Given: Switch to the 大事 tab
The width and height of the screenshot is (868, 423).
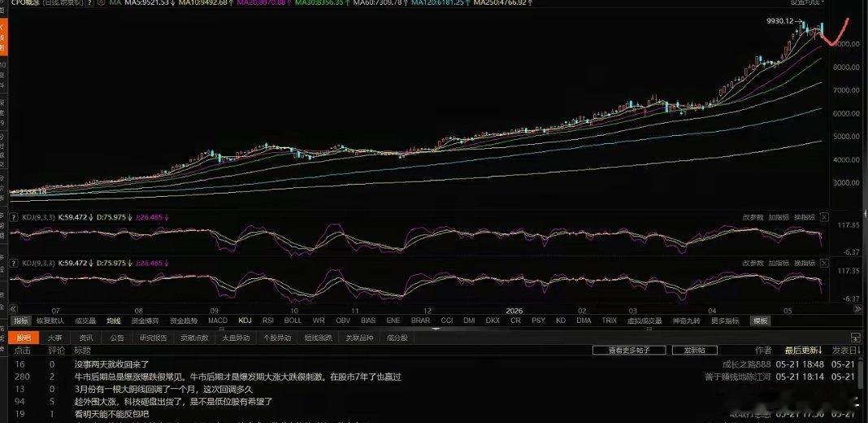Looking at the screenshot, I should tap(54, 337).
